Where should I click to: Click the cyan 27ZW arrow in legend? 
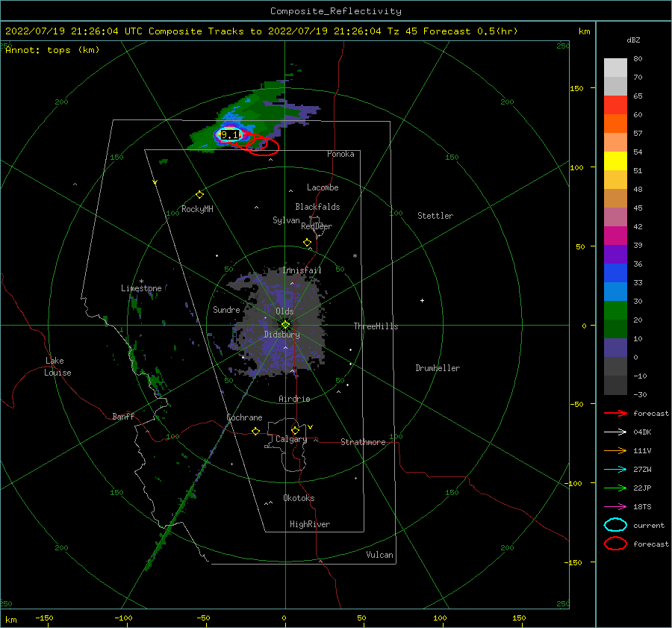pos(615,470)
